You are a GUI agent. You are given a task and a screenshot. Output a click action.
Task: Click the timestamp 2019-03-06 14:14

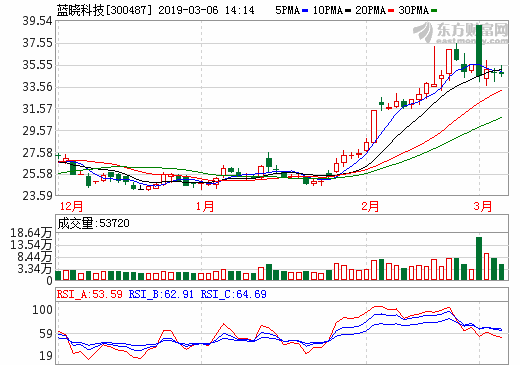pyautogui.click(x=206, y=10)
